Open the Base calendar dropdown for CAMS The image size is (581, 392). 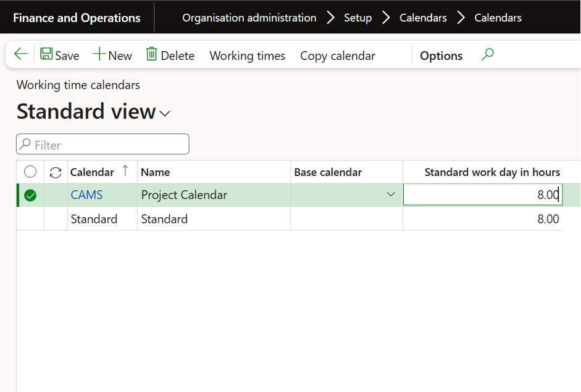[x=390, y=194]
